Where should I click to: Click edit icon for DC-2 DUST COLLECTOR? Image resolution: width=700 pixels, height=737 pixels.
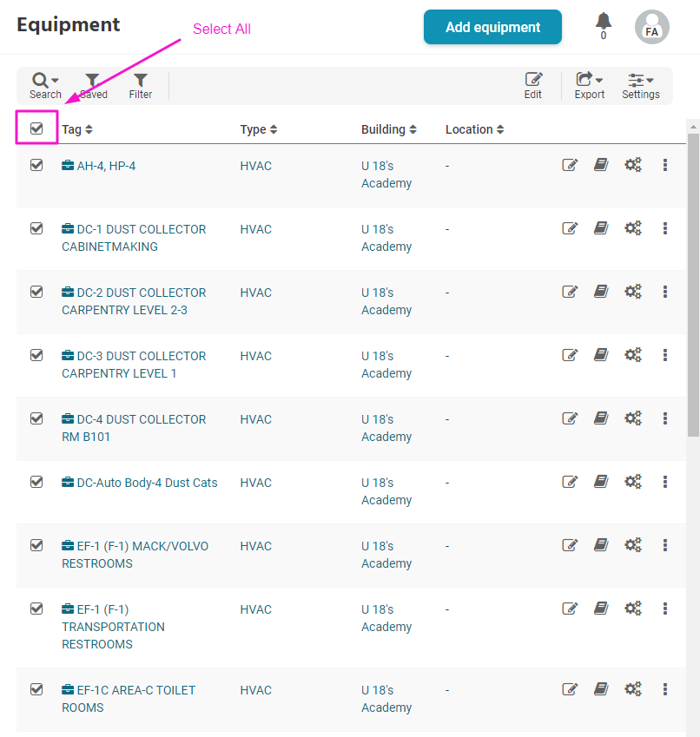(570, 292)
